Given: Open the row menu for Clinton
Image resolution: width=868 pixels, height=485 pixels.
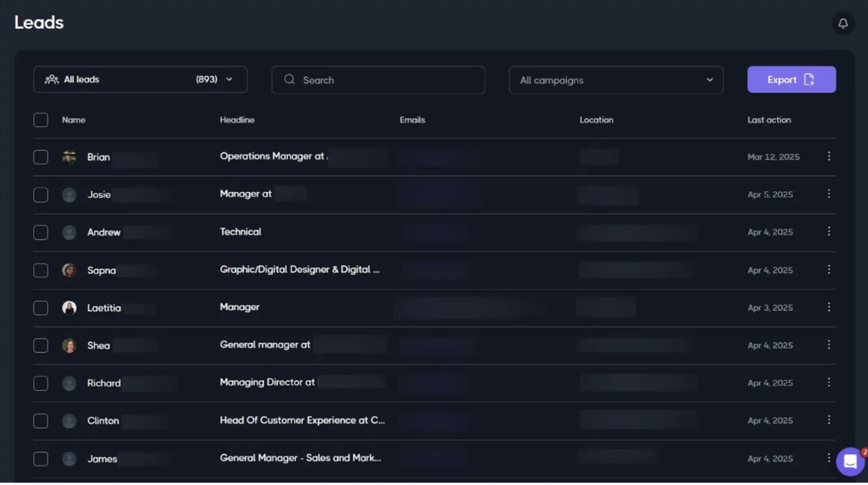Looking at the screenshot, I should 829,420.
